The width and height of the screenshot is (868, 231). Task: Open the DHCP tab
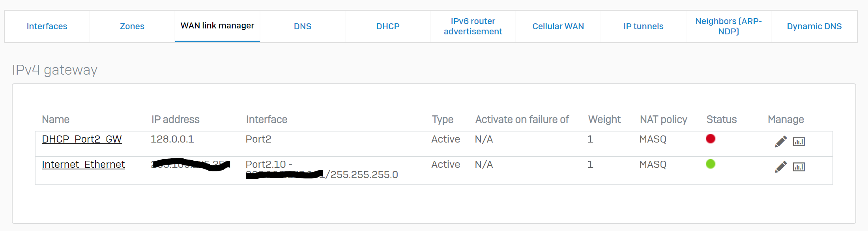(x=388, y=26)
